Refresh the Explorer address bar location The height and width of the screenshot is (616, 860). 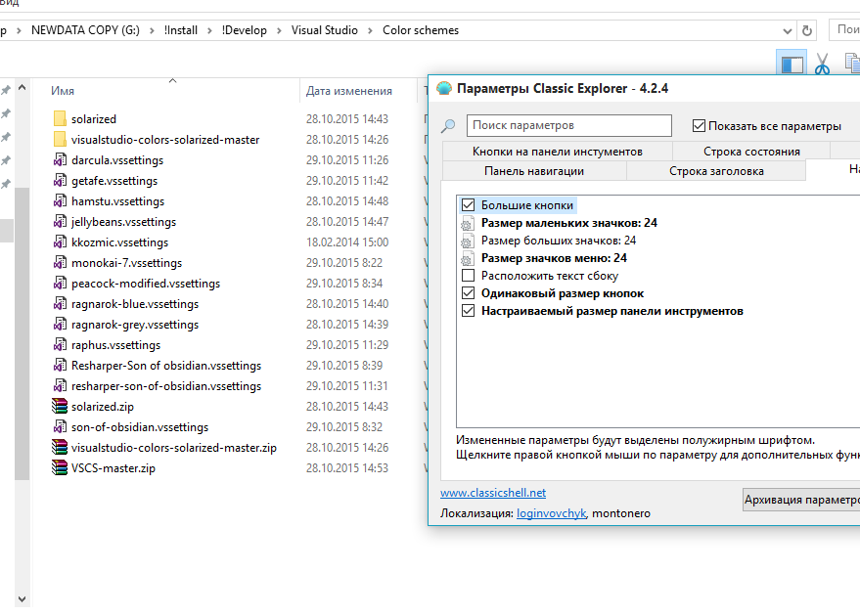pos(807,30)
